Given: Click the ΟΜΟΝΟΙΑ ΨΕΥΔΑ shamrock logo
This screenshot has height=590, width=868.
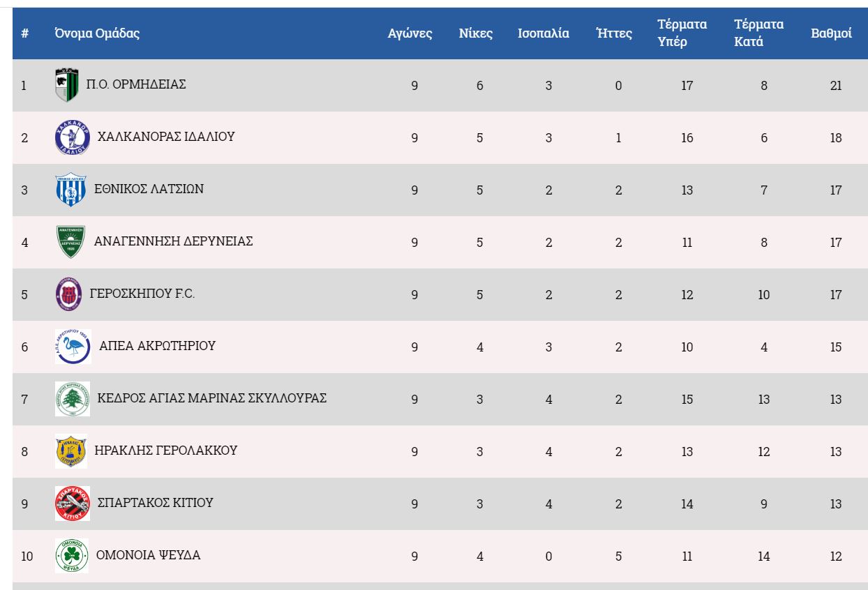Looking at the screenshot, I should click(x=71, y=556).
